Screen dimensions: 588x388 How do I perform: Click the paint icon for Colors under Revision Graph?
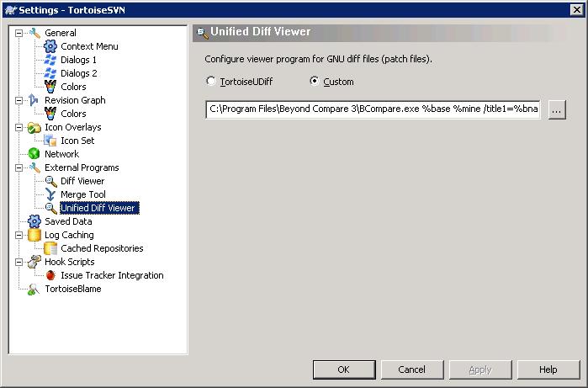[x=50, y=114]
